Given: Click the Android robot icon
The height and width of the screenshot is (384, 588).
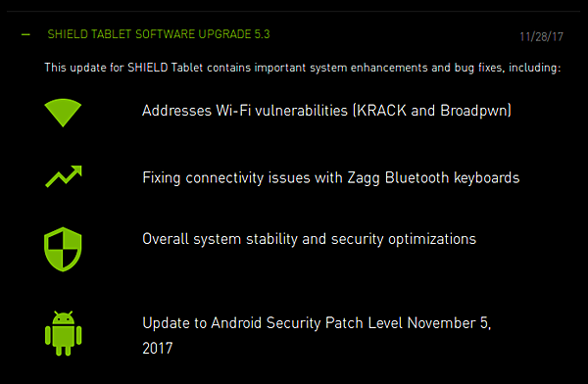Looking at the screenshot, I should click(x=63, y=333).
